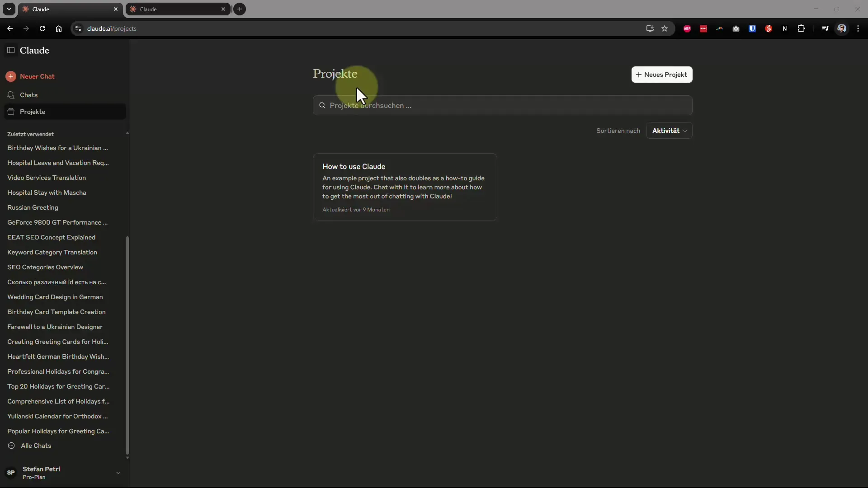Open the Bitwarden shield extension icon

(x=752, y=28)
